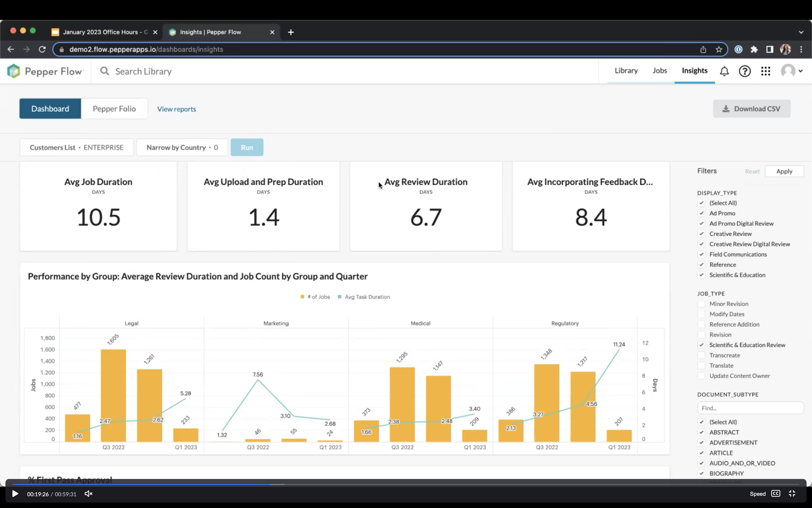Unmute the video volume icon
Image resolution: width=812 pixels, height=508 pixels.
click(x=88, y=493)
